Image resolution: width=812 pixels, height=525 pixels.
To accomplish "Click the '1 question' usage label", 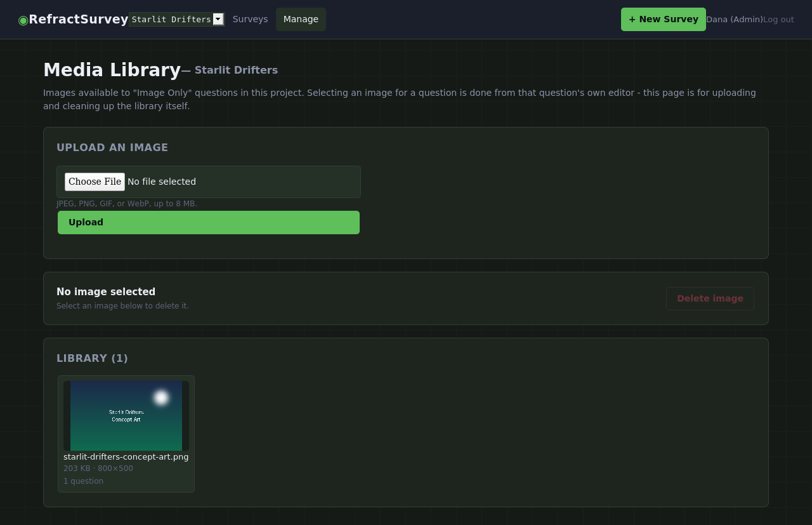I will pos(83,481).
